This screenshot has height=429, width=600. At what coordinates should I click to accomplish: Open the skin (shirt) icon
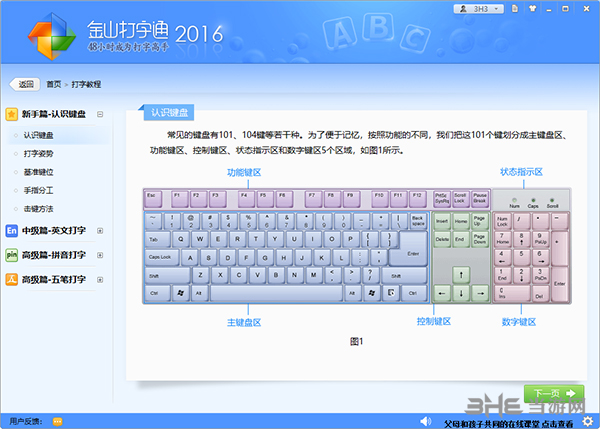[x=532, y=8]
